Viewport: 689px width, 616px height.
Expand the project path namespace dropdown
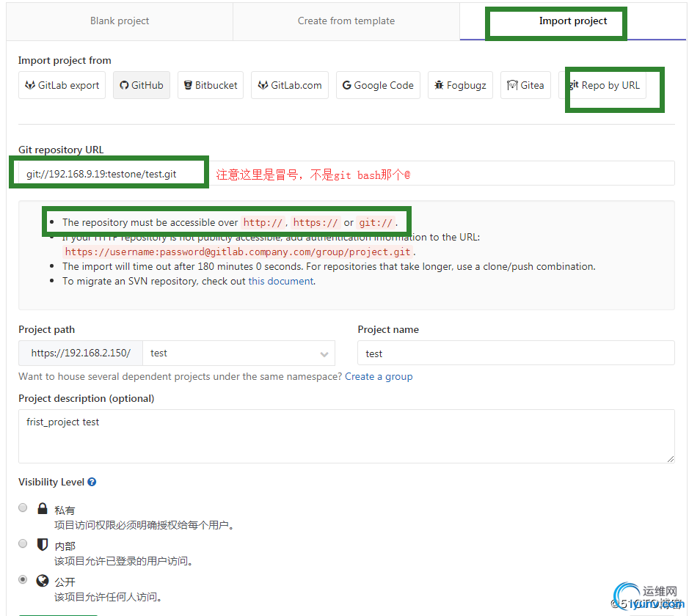tap(238, 353)
